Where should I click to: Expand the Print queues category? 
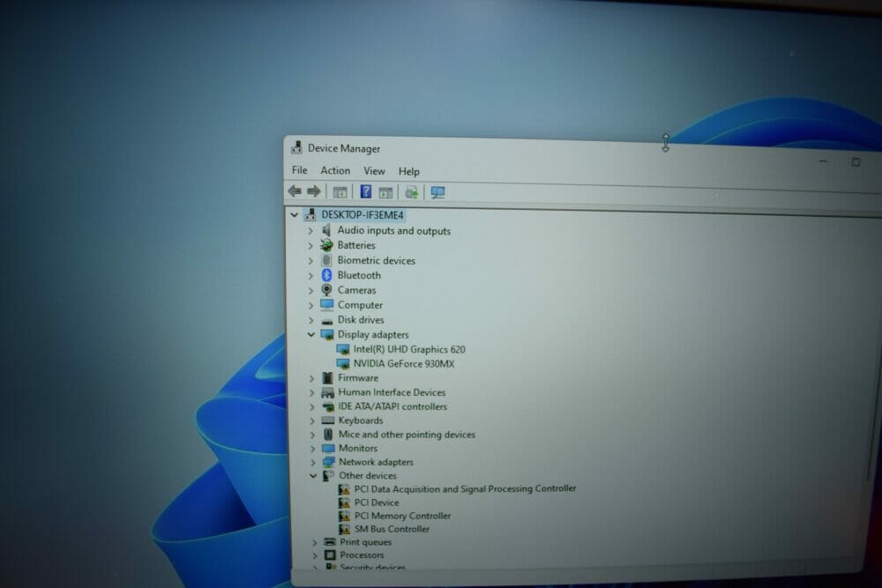click(315, 542)
